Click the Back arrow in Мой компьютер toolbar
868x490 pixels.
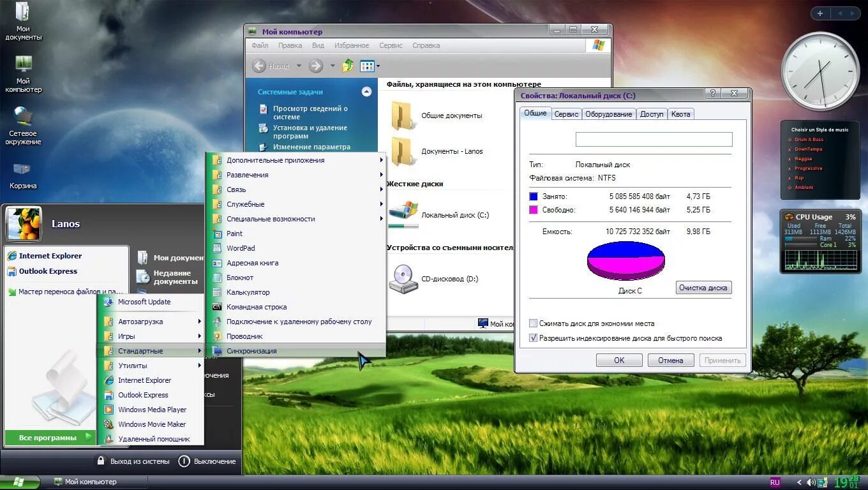(259, 66)
